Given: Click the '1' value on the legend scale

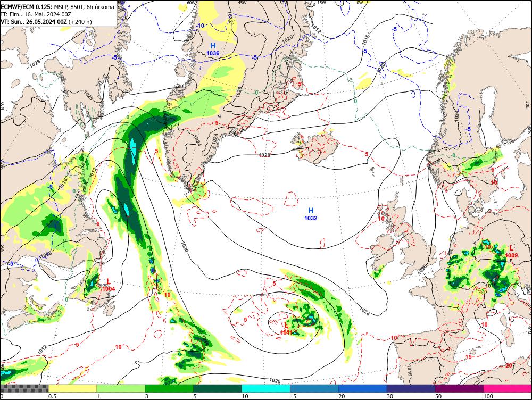Looking at the screenshot, I should (98, 396).
